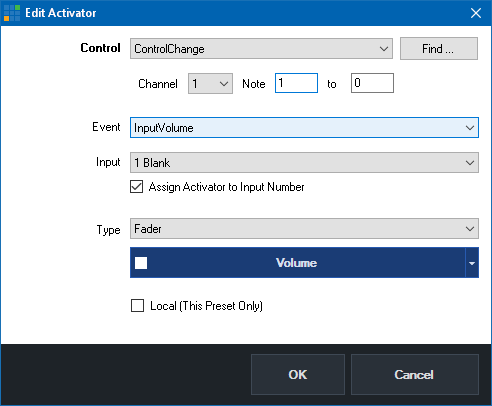Screen dimensions: 492x406
Task: Click the vMix app icon in title bar
Action: pyautogui.click(x=12, y=13)
